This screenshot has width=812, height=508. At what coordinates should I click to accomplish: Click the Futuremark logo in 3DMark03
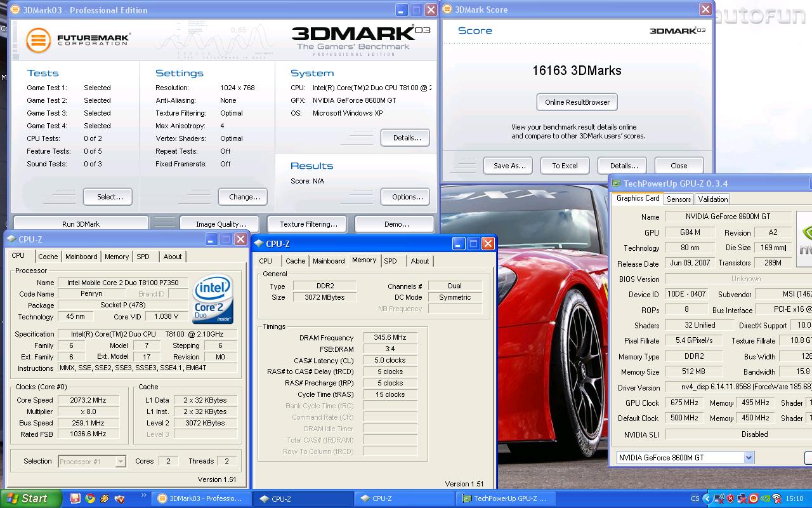[78, 41]
